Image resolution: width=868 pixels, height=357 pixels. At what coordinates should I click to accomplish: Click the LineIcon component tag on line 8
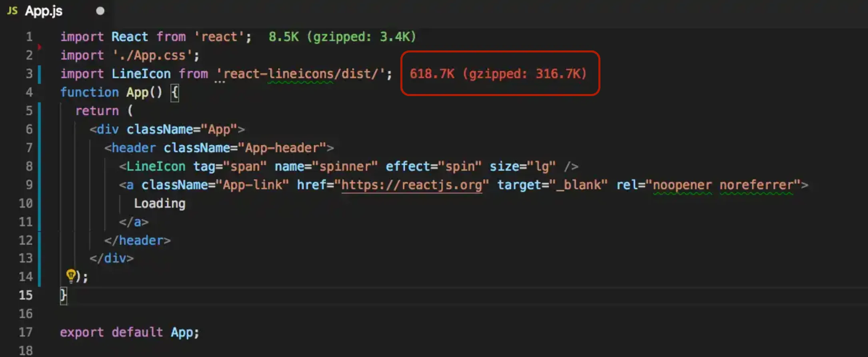156,166
